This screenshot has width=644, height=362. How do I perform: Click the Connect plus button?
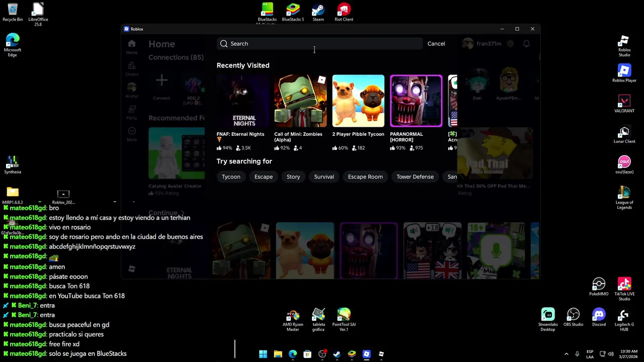[162, 80]
